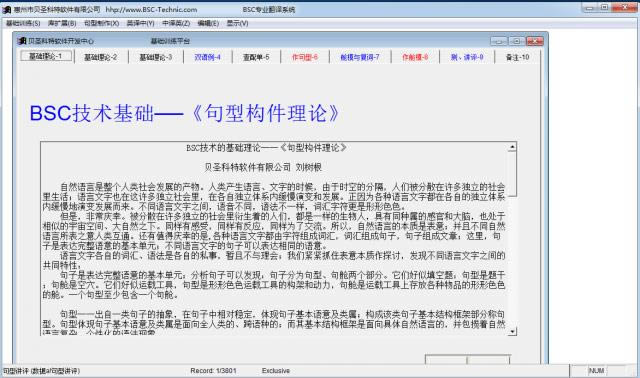Image resolution: width=640 pixels, height=378 pixels.
Task: Click the Exclusive status bar entry
Action: pyautogui.click(x=276, y=371)
